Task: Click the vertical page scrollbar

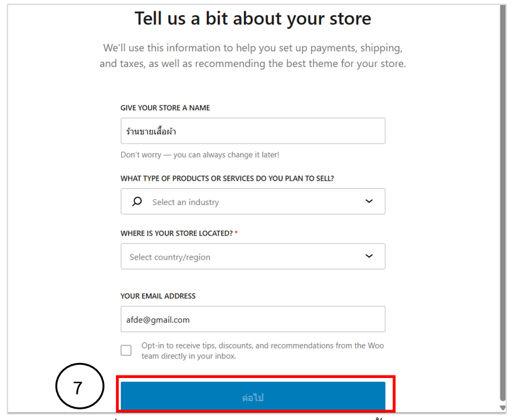Action: tap(502, 201)
